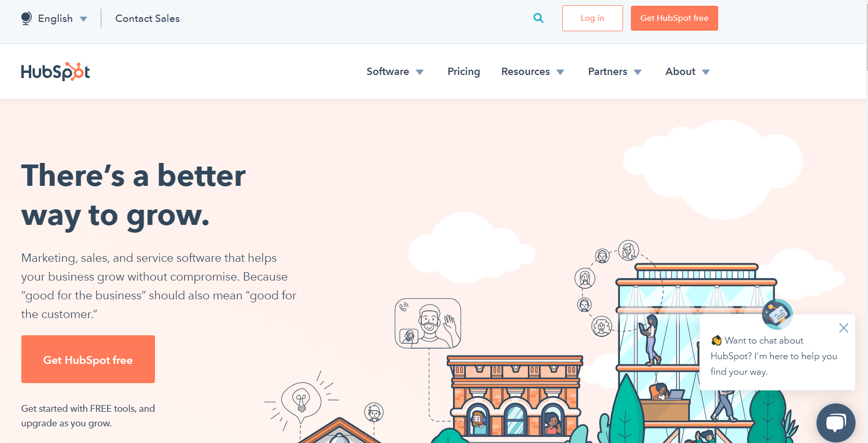The height and width of the screenshot is (443, 868).
Task: Open the English language dropdown
Action: [x=54, y=18]
